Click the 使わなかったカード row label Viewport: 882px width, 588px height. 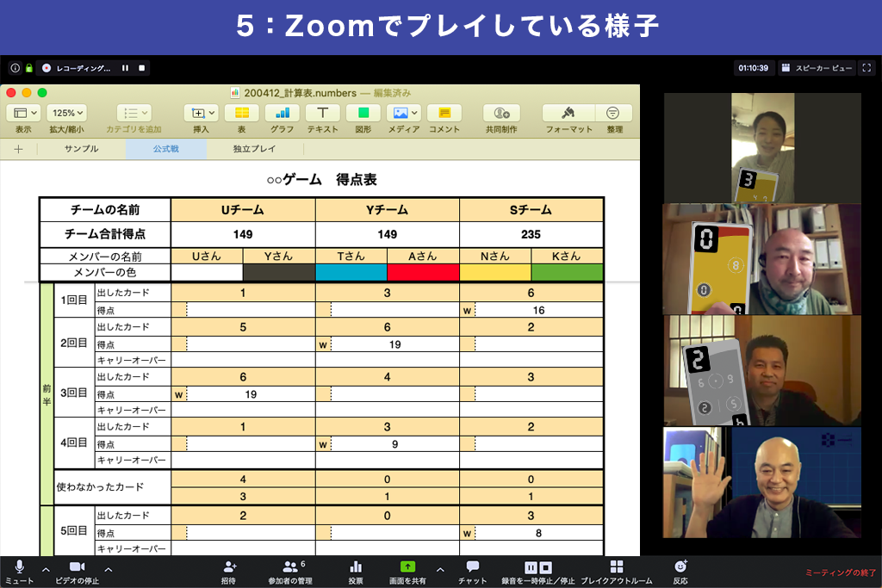(x=113, y=487)
